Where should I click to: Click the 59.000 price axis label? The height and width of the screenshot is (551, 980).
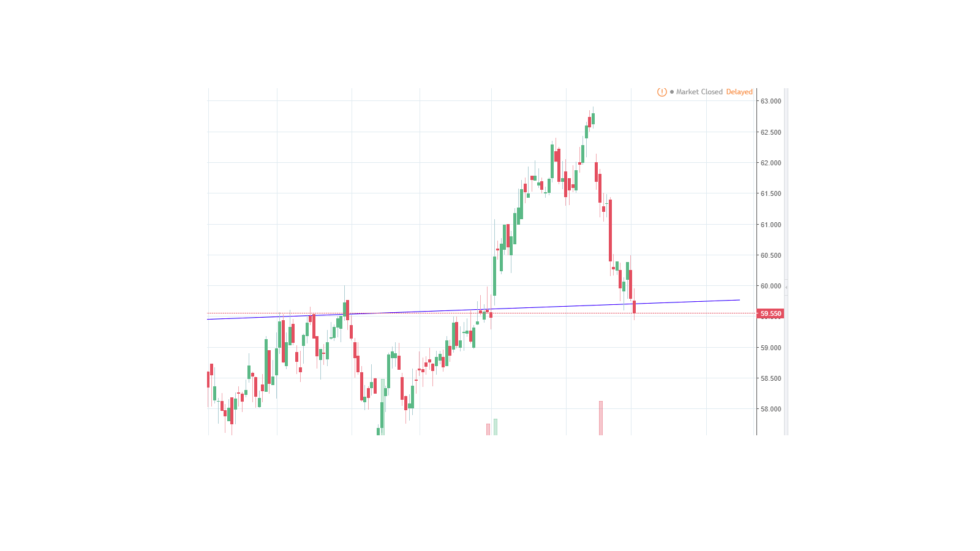[771, 348]
